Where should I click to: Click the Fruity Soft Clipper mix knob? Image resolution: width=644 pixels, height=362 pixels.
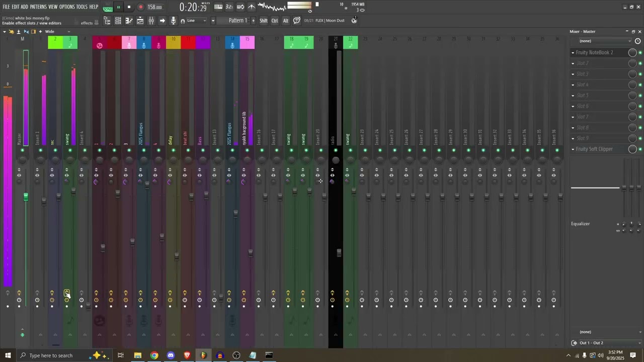(x=632, y=149)
